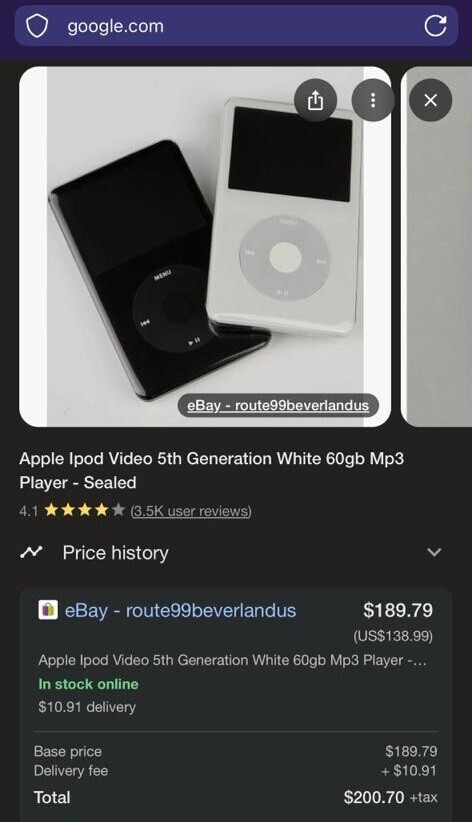
Task: Reload the page with the refresh icon
Action: (435, 26)
